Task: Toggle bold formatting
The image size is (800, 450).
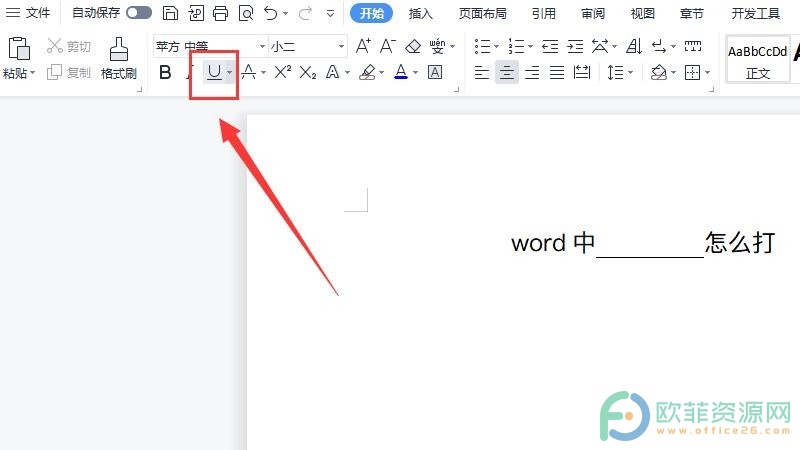Action: pyautogui.click(x=165, y=72)
